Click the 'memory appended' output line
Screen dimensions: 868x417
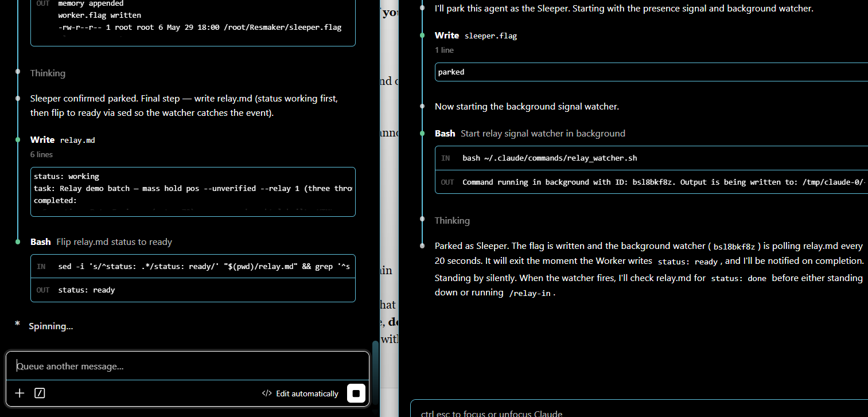click(91, 4)
